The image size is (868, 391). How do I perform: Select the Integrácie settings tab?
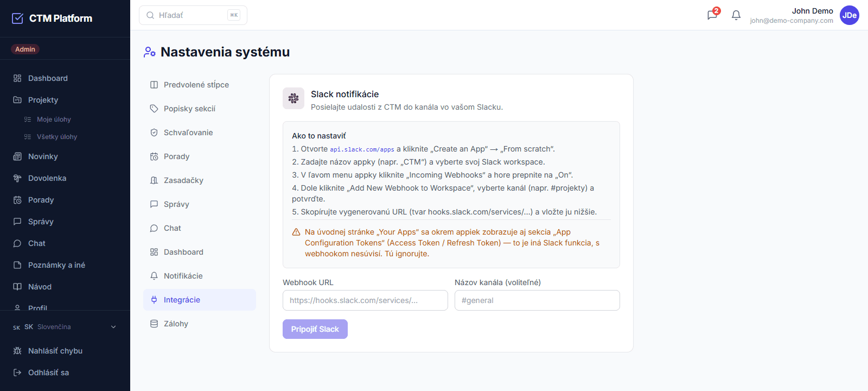pos(200,300)
